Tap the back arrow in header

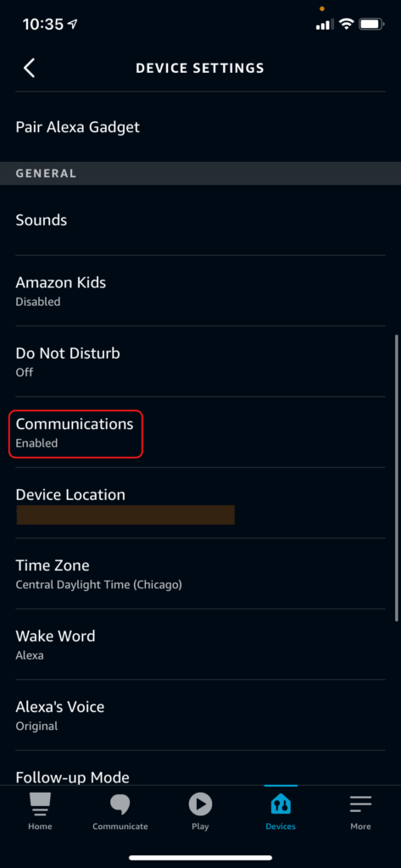(x=30, y=68)
